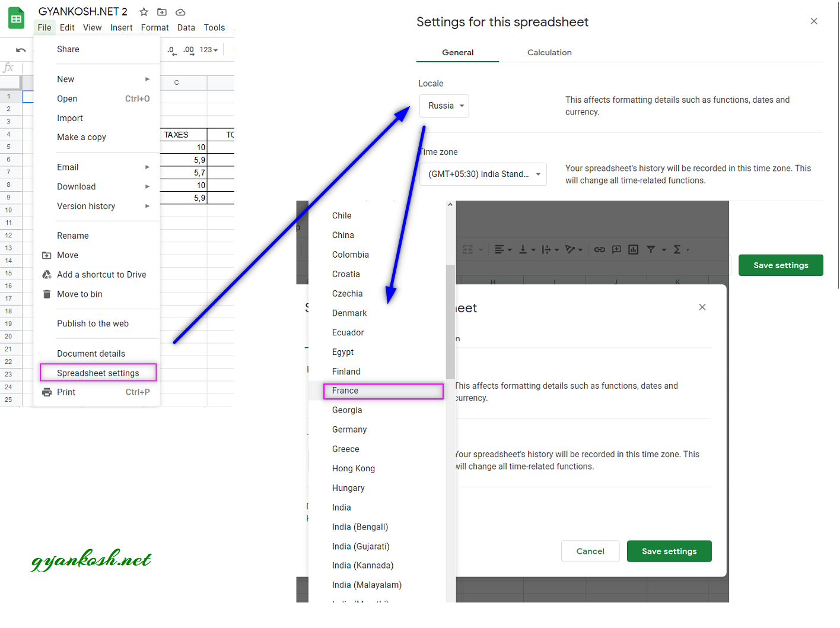Select Make a copy
840x628 pixels.
(97, 137)
